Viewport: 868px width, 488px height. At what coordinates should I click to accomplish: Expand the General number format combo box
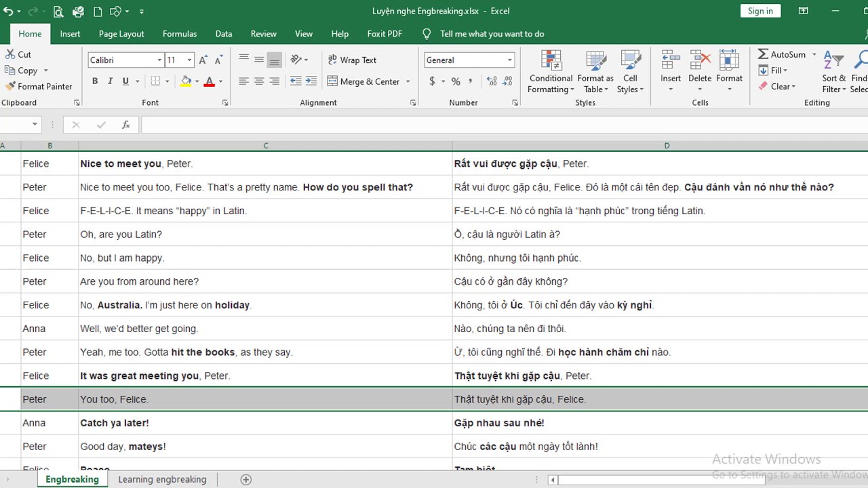(x=509, y=60)
